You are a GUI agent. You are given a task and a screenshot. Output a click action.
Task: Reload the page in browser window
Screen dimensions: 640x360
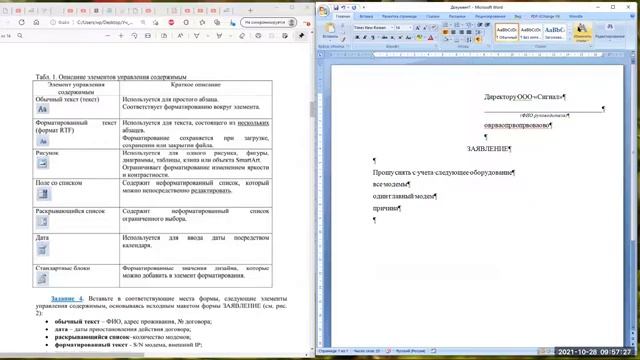point(22,22)
